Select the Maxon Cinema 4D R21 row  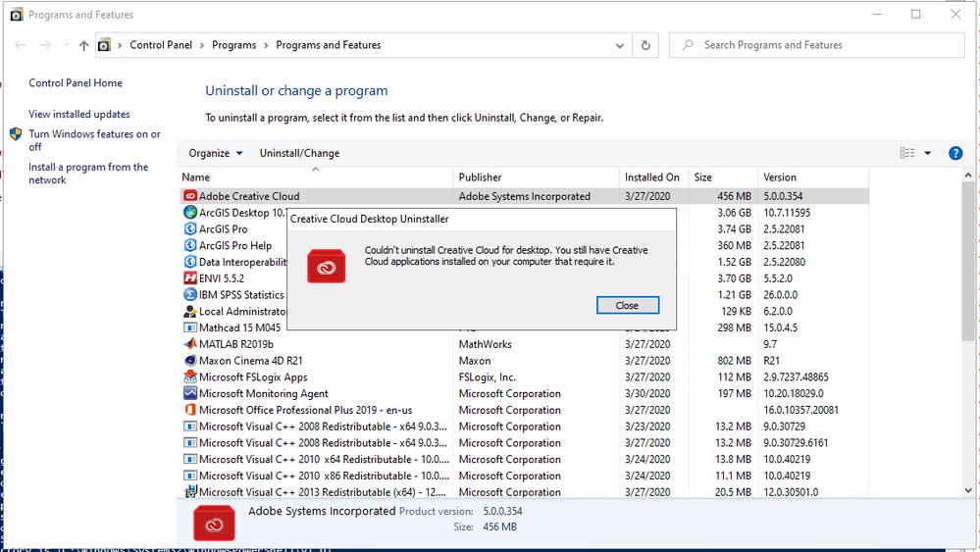525,360
